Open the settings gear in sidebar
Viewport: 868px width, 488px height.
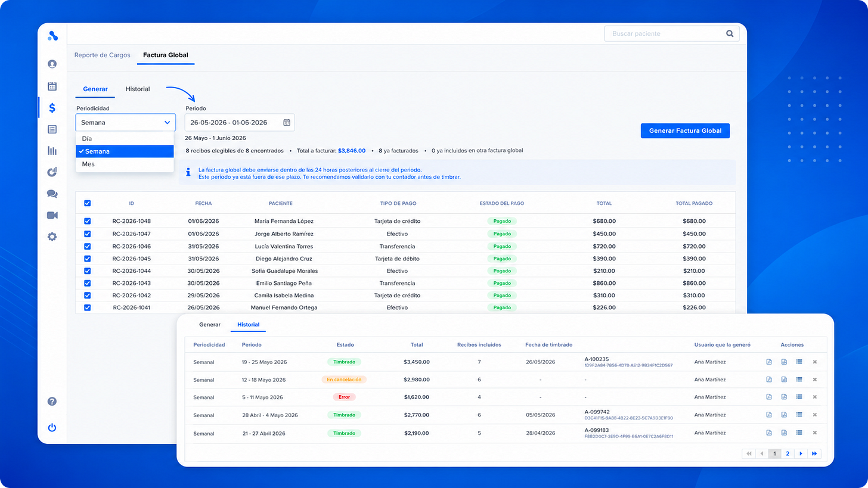tap(52, 237)
